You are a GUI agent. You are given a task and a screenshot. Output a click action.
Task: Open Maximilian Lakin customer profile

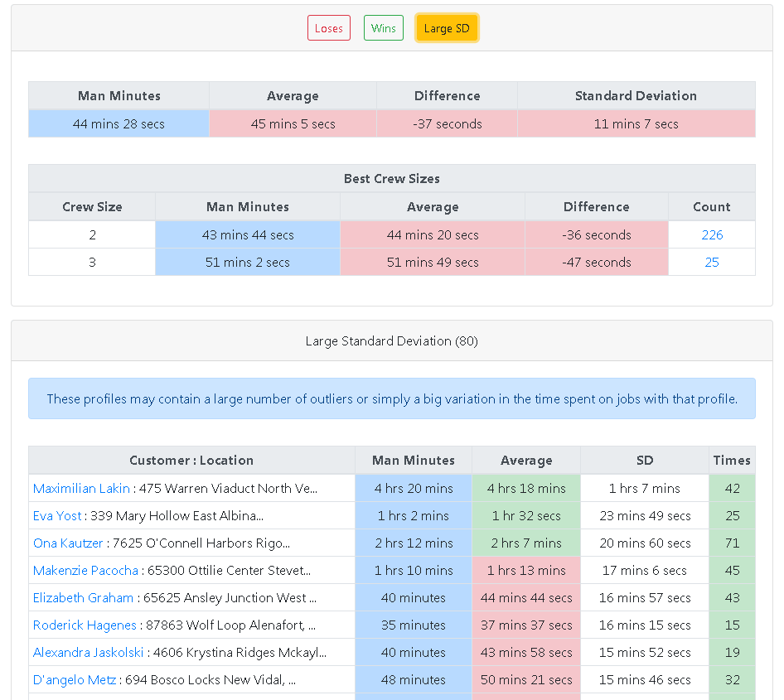tap(81, 488)
